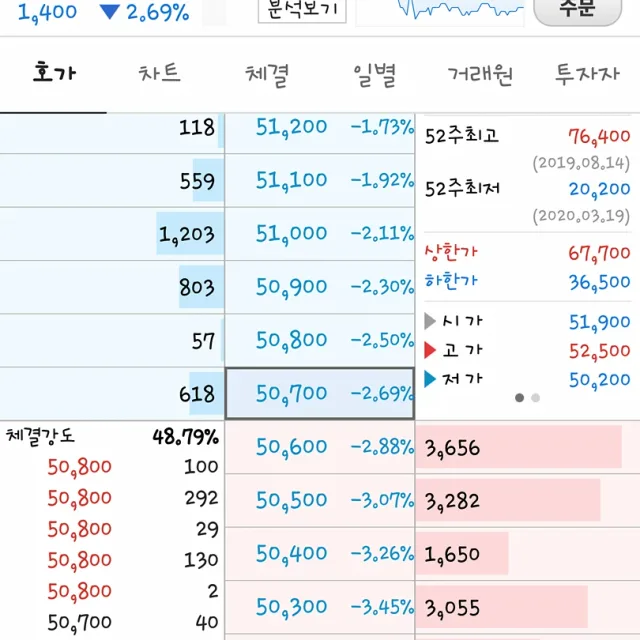This screenshot has height=640, width=640.
Task: Click the blue down-arrow change indicator
Action: pyautogui.click(x=109, y=12)
